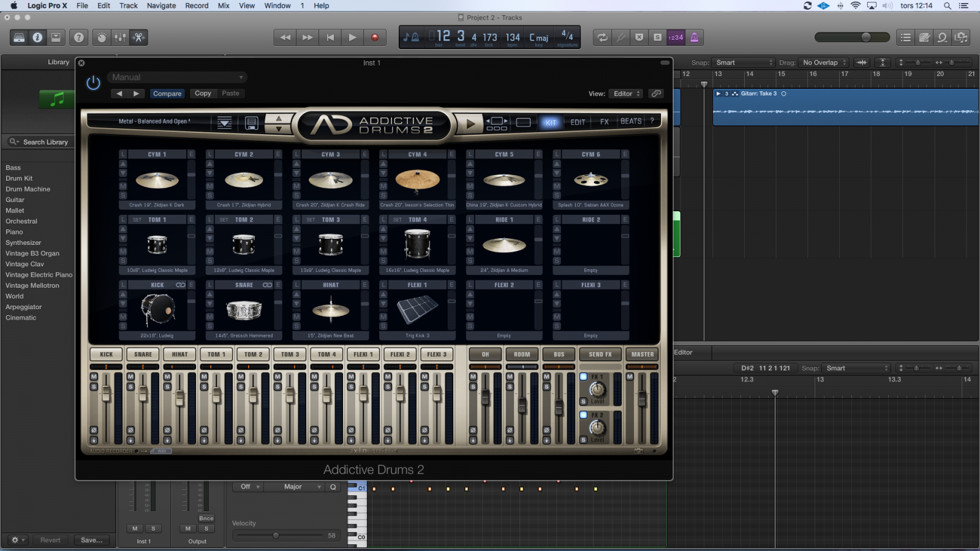Select the SNARE mixer channel label
Screen dimensions: 980x551
tap(143, 354)
